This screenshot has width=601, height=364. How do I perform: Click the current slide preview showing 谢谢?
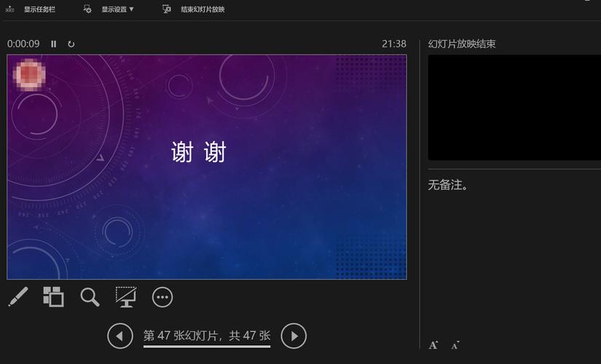[207, 167]
